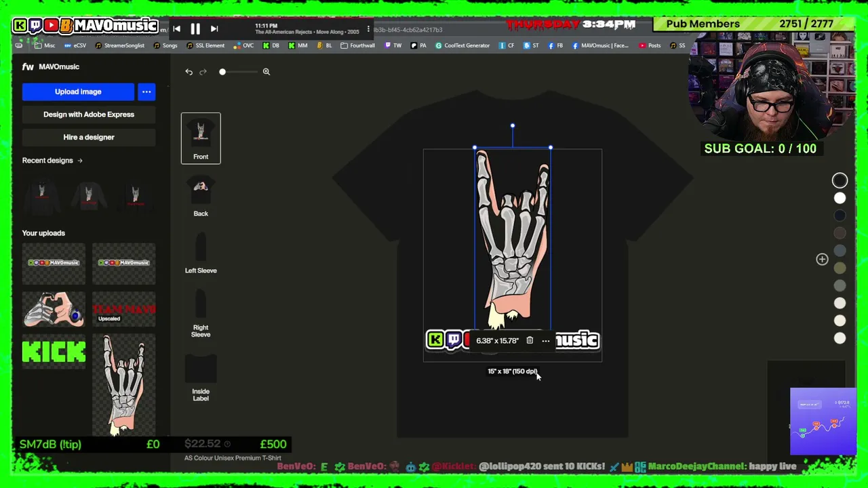Open the BL bookmark
The image size is (868, 488).
323,45
